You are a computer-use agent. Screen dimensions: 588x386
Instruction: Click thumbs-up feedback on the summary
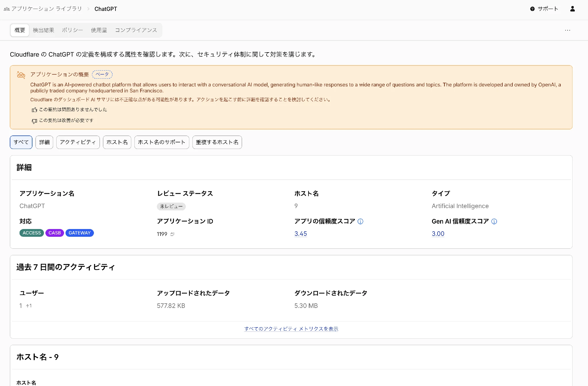[x=34, y=110]
